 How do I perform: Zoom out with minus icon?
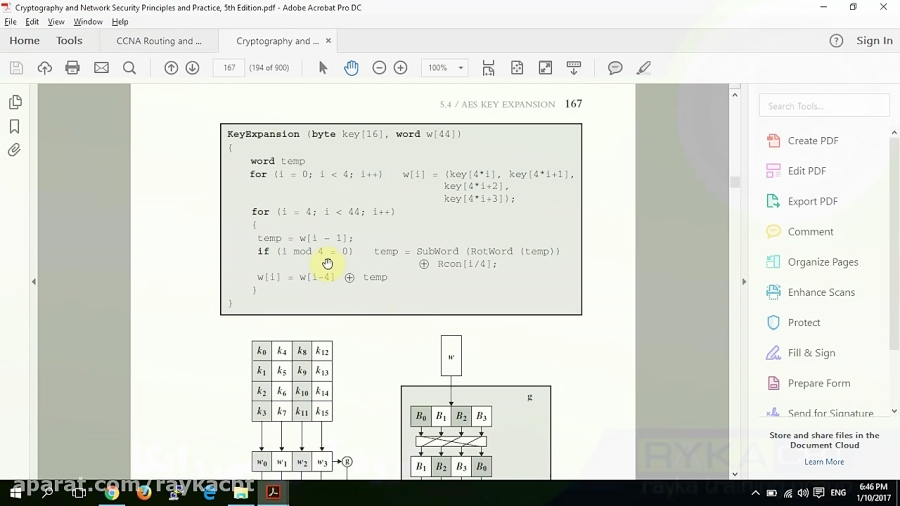point(379,68)
